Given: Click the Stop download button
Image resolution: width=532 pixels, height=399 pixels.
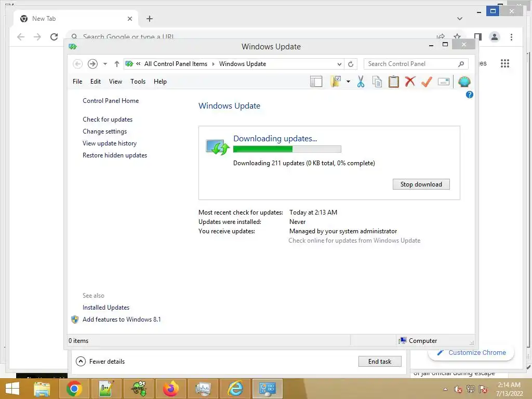Looking at the screenshot, I should pyautogui.click(x=421, y=184).
